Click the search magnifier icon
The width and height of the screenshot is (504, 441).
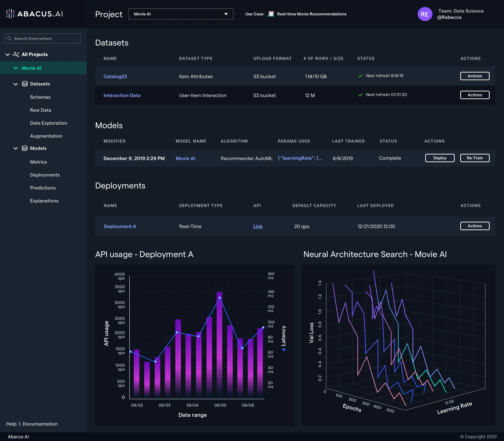(10, 39)
